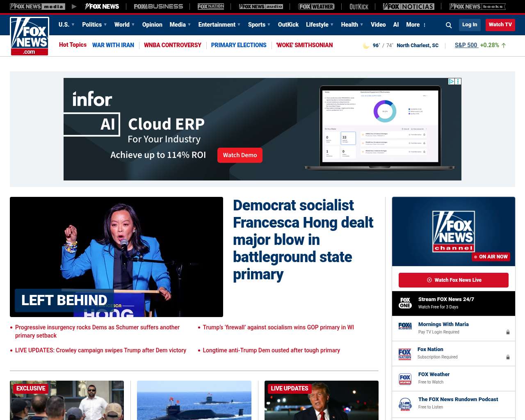The width and height of the screenshot is (525, 420).
Task: Click Watch Demo in the Infor ad
Action: [240, 155]
